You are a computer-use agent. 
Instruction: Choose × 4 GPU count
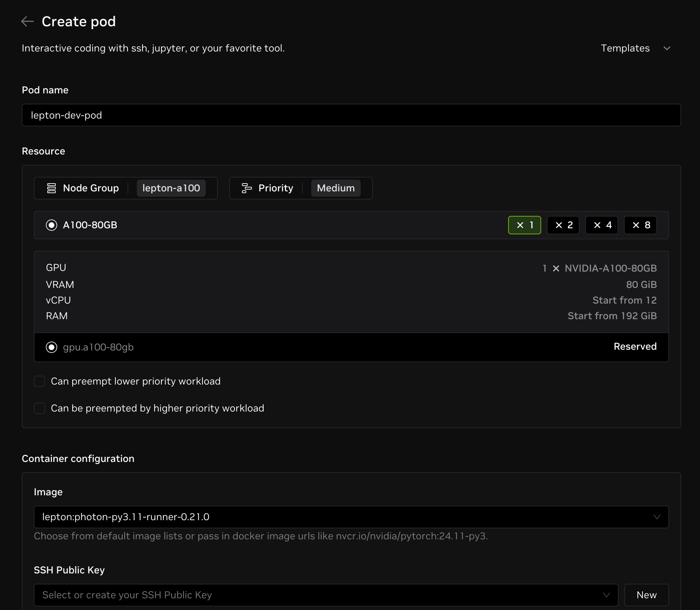tap(602, 225)
